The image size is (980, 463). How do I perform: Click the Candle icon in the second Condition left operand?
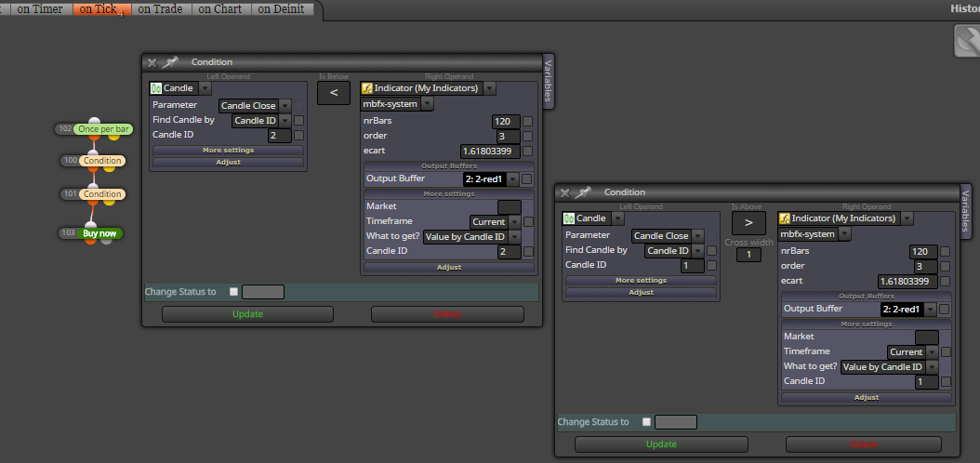tap(569, 218)
